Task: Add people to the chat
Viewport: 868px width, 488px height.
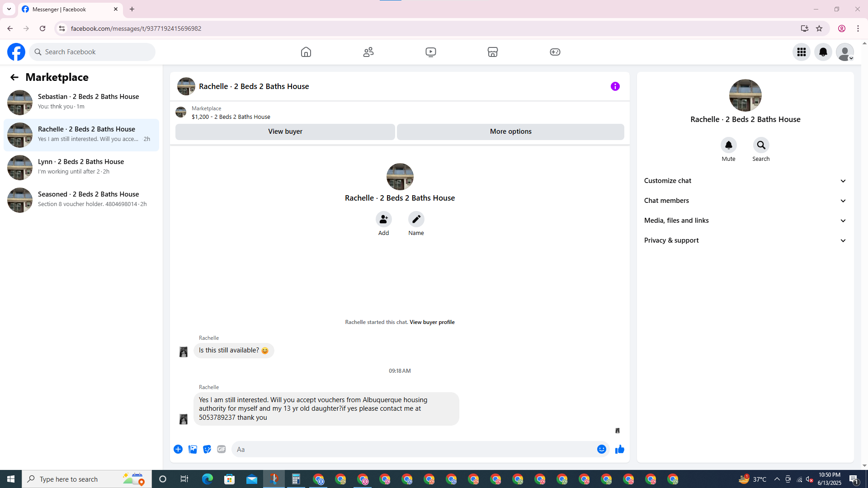Action: 384,220
